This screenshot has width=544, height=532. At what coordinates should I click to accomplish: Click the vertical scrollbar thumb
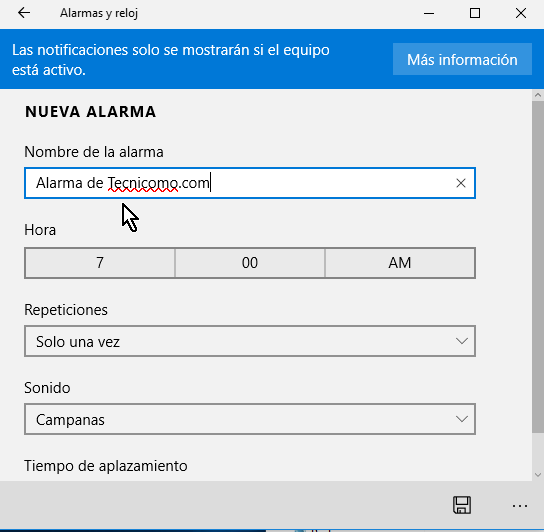pos(538,267)
